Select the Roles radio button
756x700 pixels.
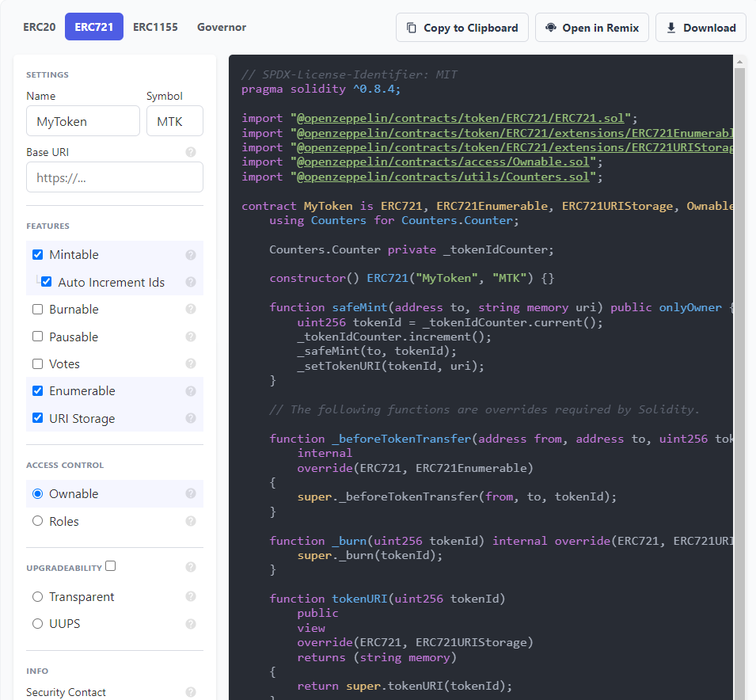pos(37,521)
